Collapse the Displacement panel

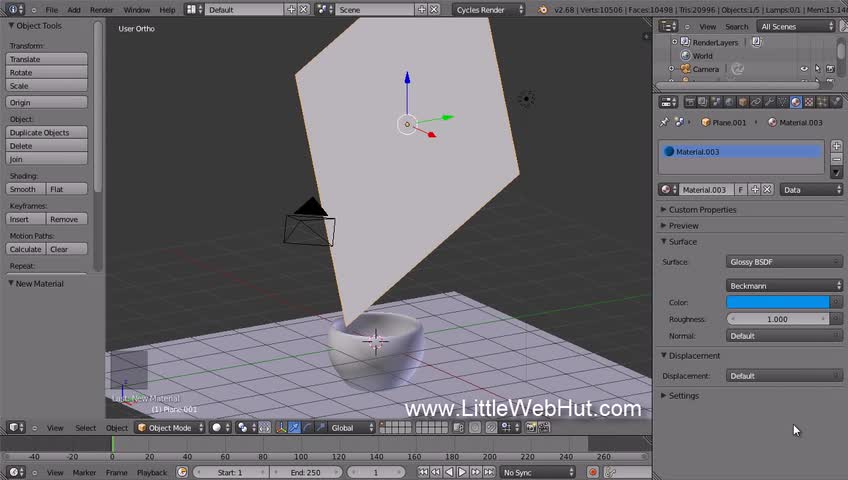[x=694, y=356]
